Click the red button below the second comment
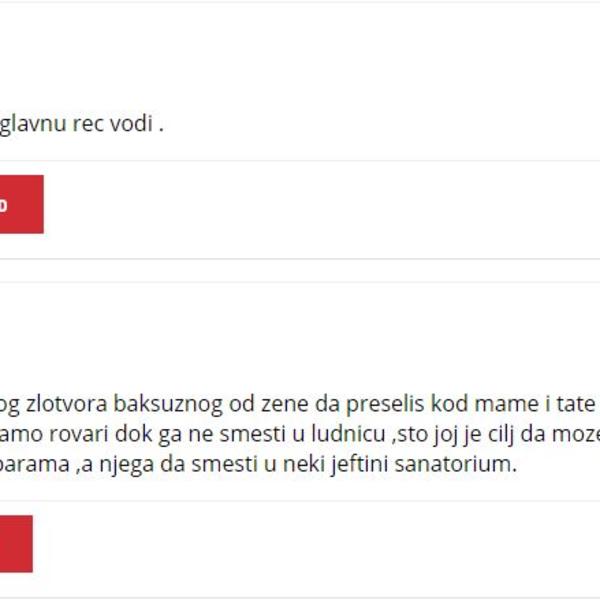Screen dimensions: 600x600 point(15,543)
